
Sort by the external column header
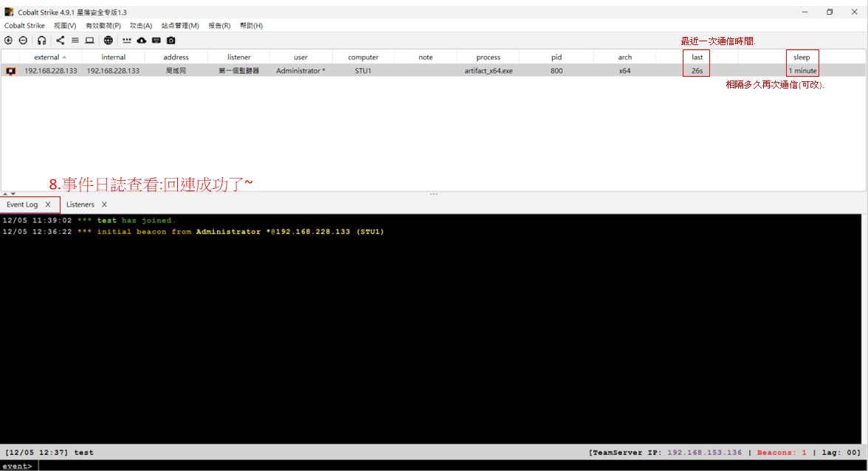click(x=50, y=57)
